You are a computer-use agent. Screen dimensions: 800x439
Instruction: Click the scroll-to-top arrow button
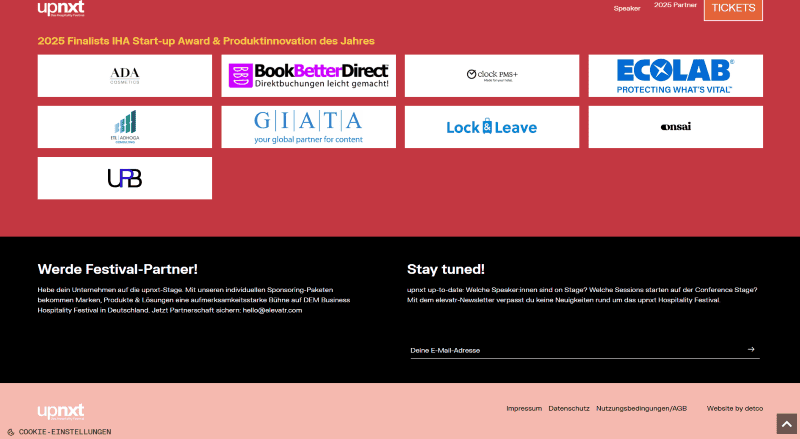(x=787, y=424)
